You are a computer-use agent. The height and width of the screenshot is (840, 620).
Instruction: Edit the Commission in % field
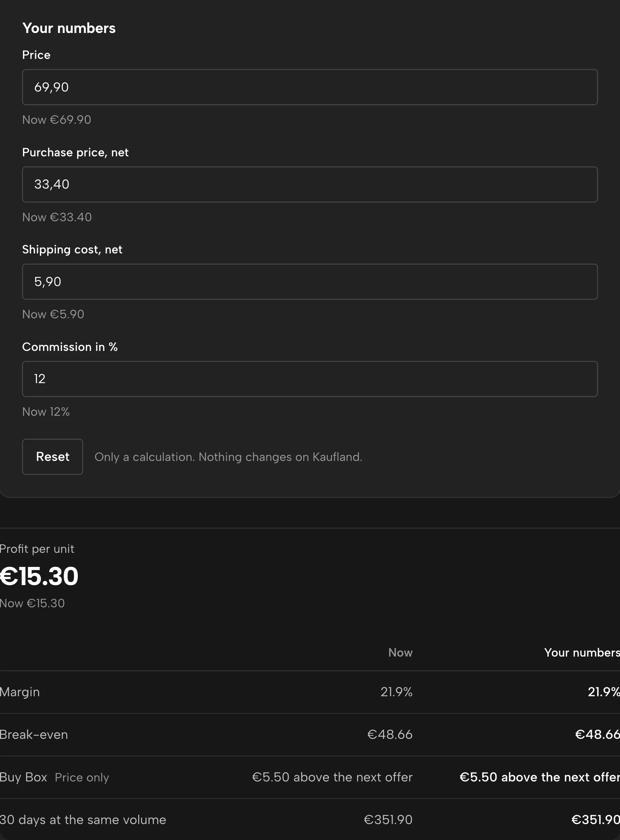310,379
